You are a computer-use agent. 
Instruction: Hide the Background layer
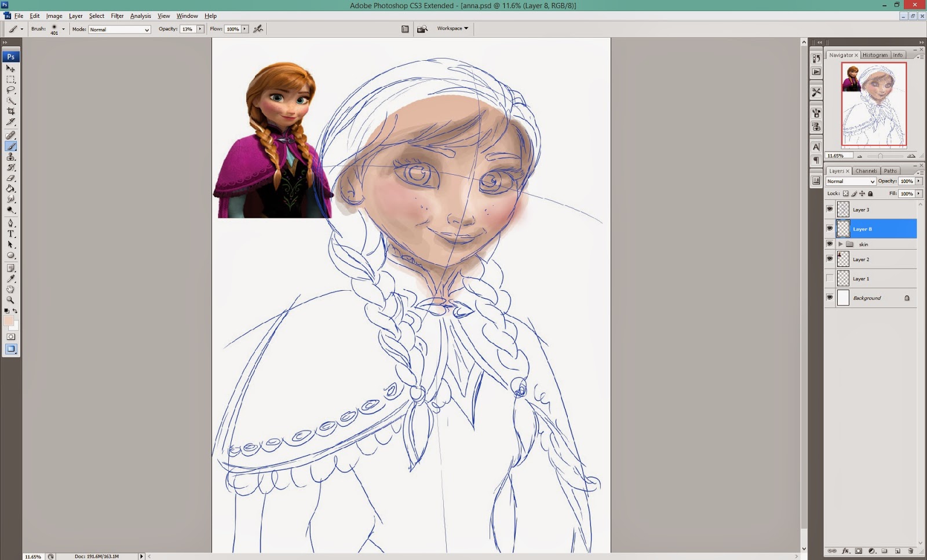pyautogui.click(x=830, y=298)
